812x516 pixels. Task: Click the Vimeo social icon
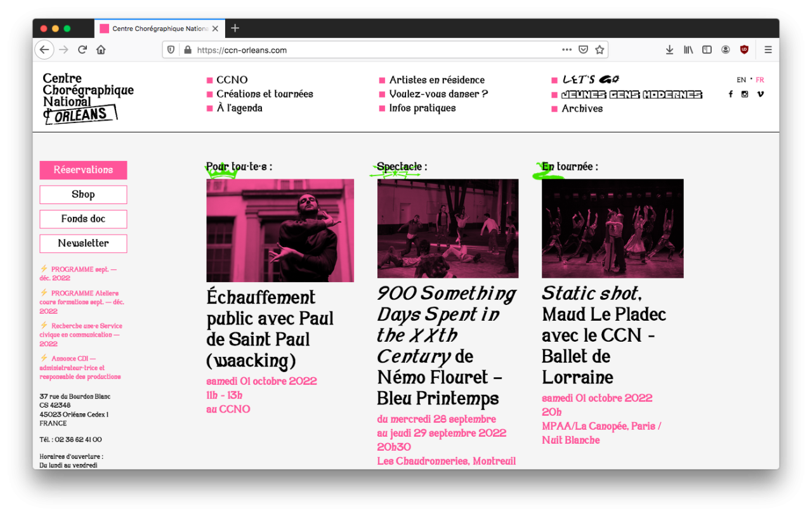click(760, 94)
